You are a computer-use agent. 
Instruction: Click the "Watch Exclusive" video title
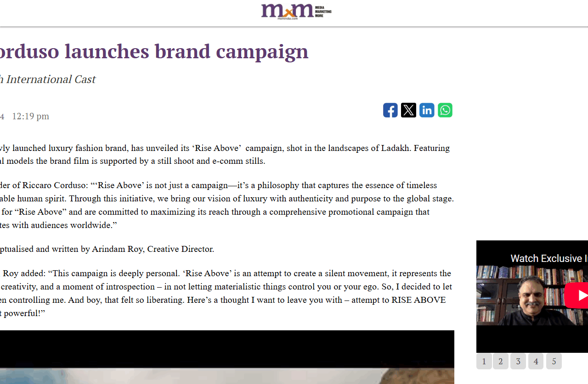pos(547,258)
